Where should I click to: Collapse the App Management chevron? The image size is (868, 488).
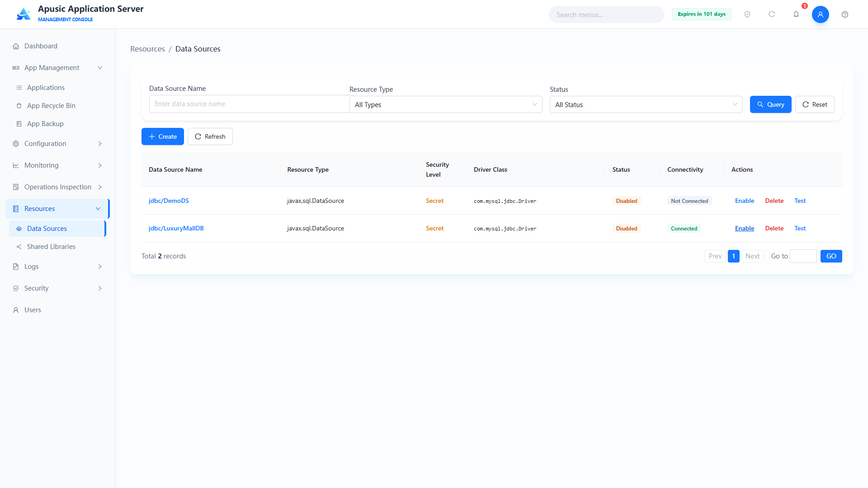click(100, 68)
